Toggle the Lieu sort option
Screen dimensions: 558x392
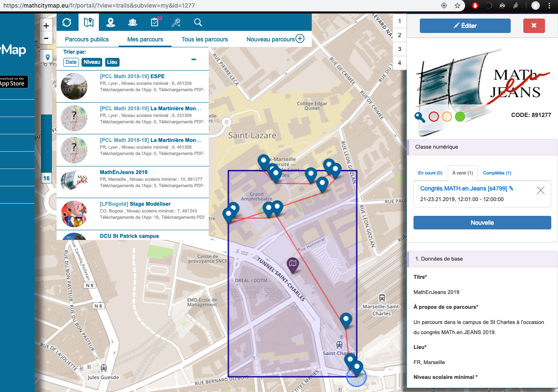pos(112,62)
